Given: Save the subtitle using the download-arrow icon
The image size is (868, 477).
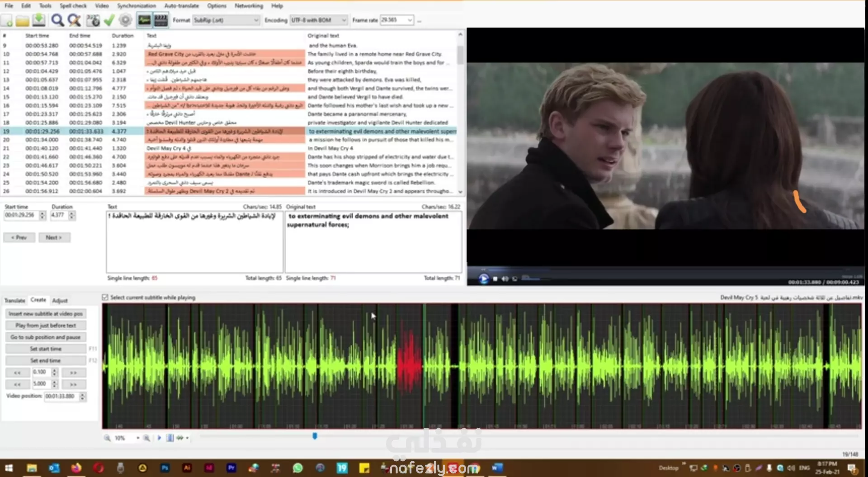Looking at the screenshot, I should (x=39, y=20).
